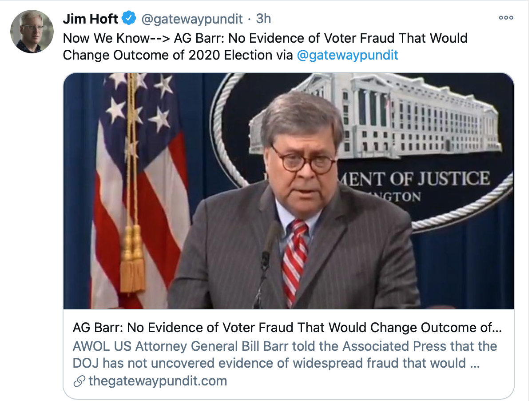
Task: Visit the thegatewaypundit.com domain link
Action: [x=158, y=381]
